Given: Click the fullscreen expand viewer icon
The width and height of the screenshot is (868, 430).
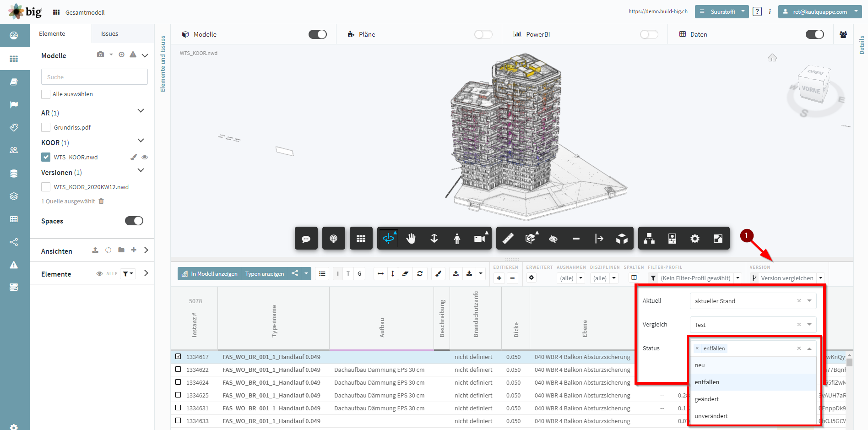Looking at the screenshot, I should (x=718, y=239).
